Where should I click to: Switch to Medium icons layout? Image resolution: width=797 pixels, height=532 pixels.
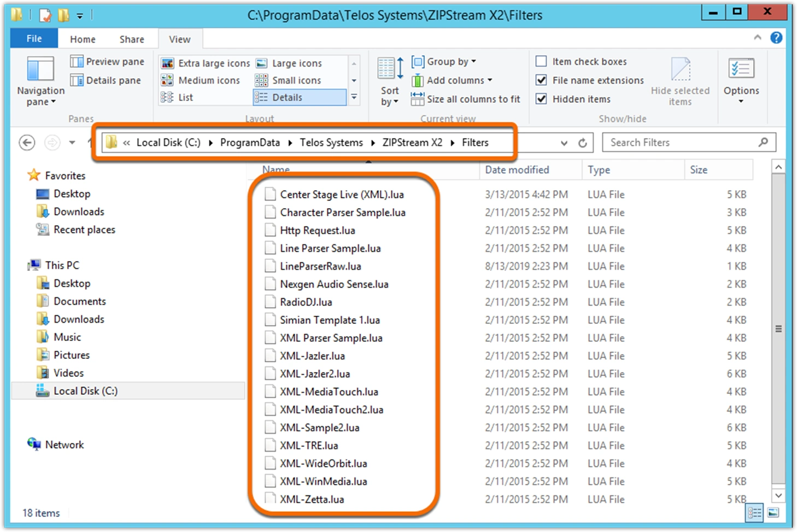(x=201, y=80)
